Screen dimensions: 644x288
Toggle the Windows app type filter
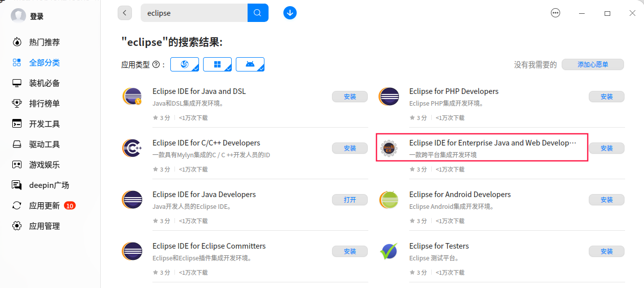coord(217,64)
